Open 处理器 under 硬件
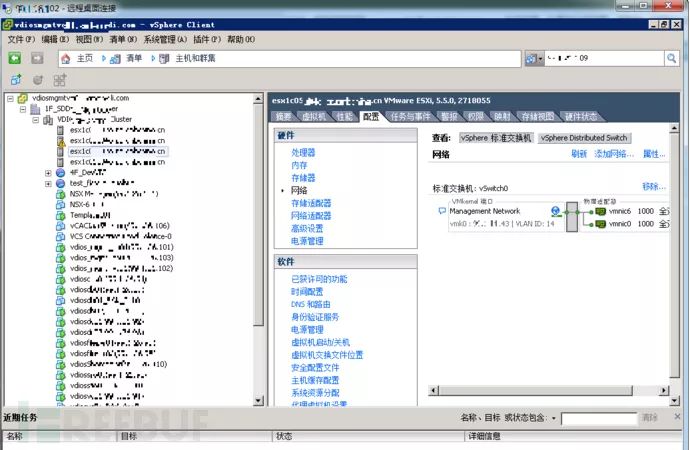Image resolution: width=690 pixels, height=450 pixels. click(x=303, y=152)
